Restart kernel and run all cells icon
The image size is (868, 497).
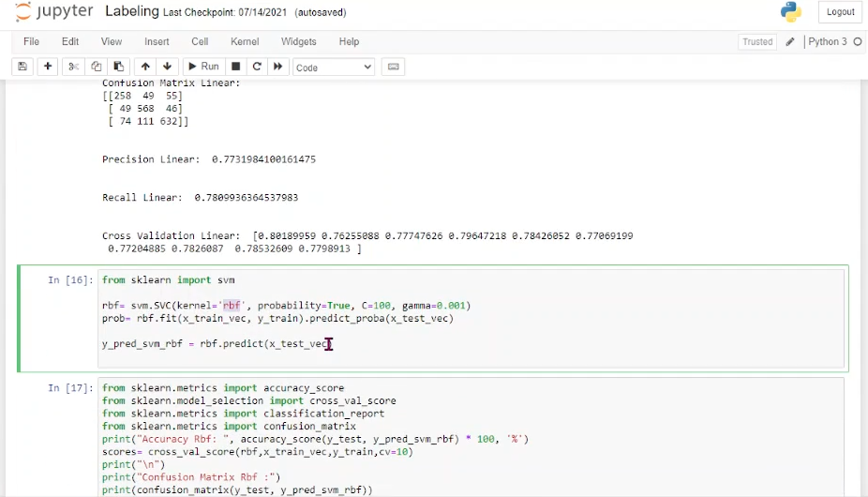277,67
